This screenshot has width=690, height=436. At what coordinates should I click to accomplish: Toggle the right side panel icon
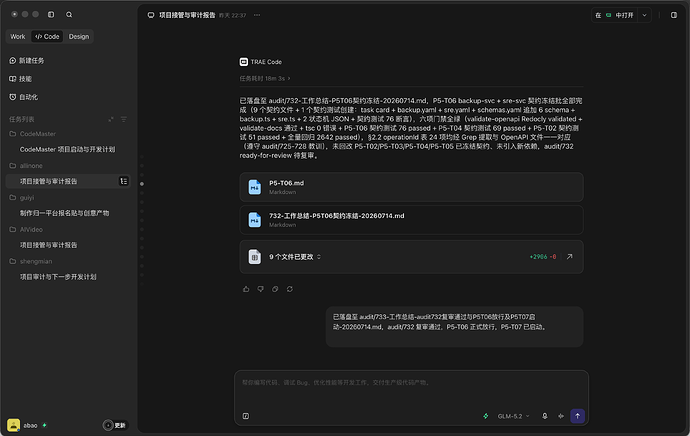point(674,15)
